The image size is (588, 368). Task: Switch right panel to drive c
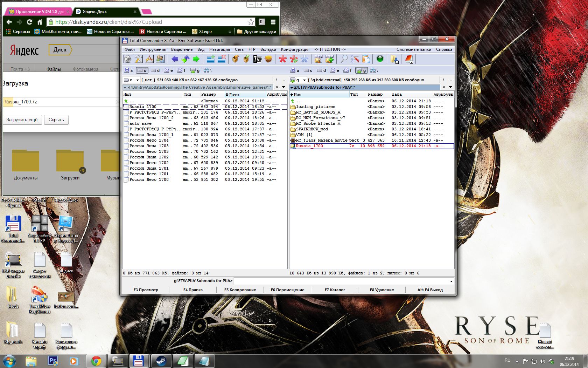[308, 70]
